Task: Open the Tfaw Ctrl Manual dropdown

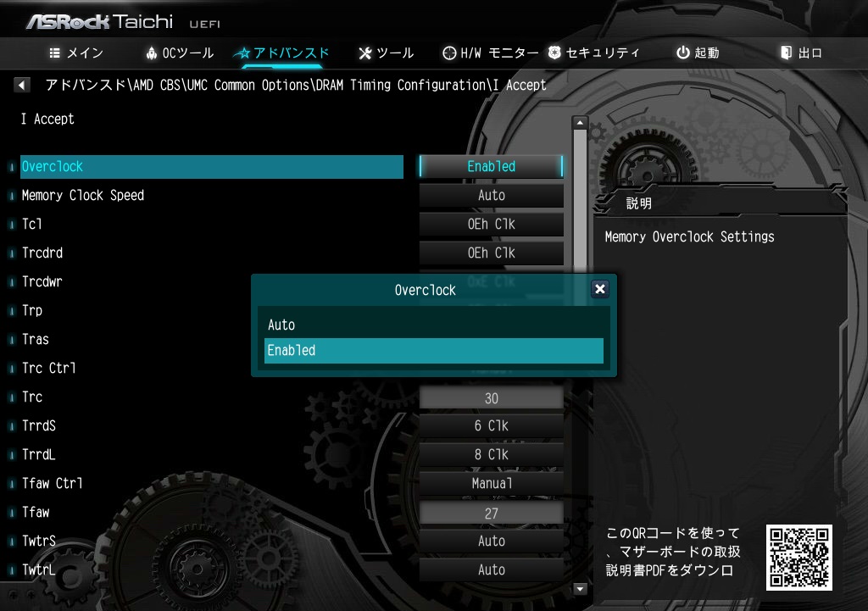Action: [x=492, y=484]
